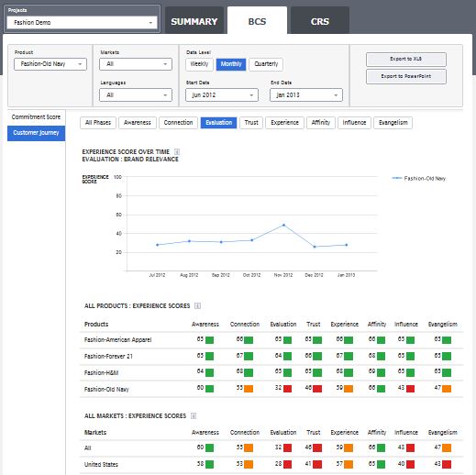Click Products column header

click(x=96, y=324)
